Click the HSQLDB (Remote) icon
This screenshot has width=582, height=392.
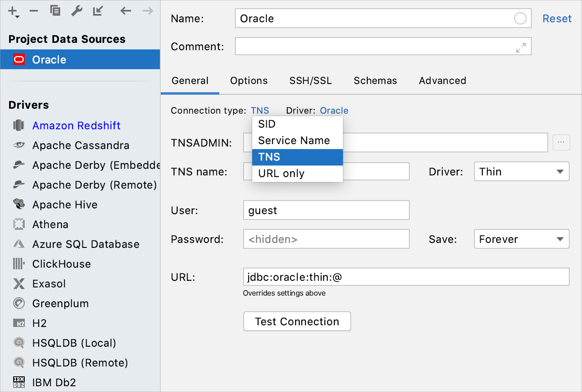(19, 362)
